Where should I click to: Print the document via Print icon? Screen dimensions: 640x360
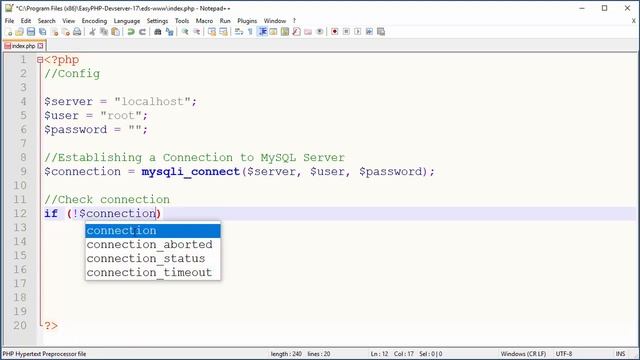click(77, 32)
